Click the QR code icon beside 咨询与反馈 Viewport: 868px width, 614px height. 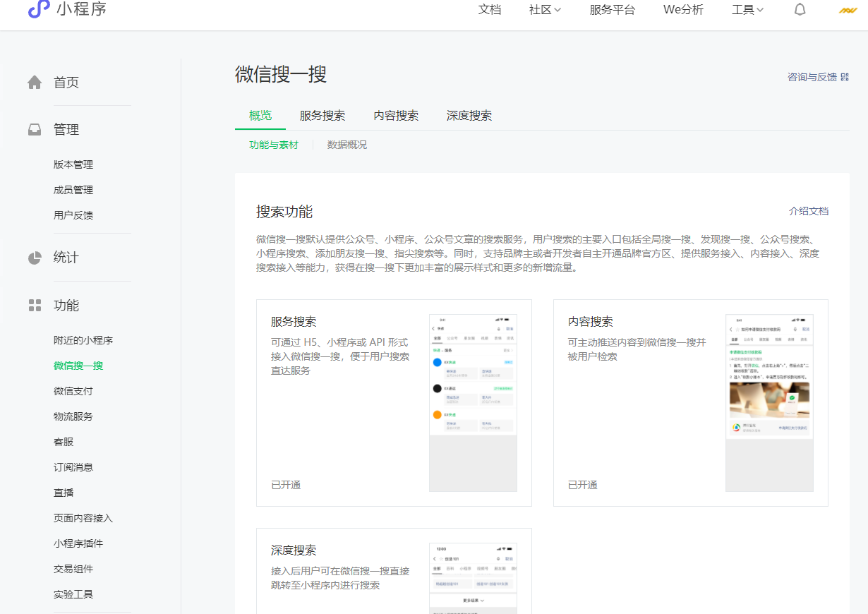(x=845, y=77)
